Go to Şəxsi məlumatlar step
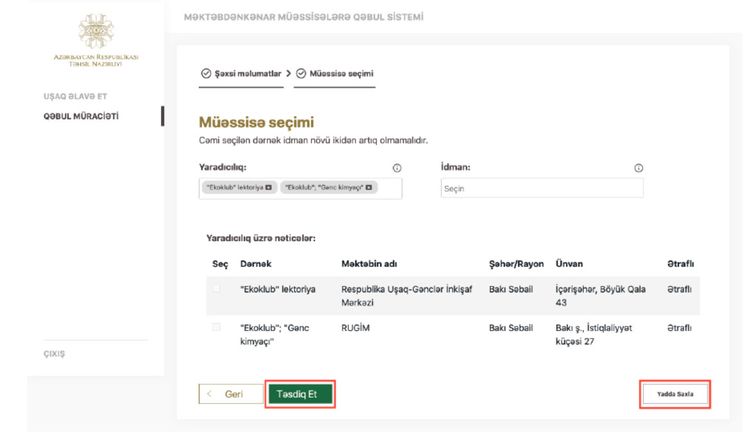This screenshot has height=436, width=750. 240,74
